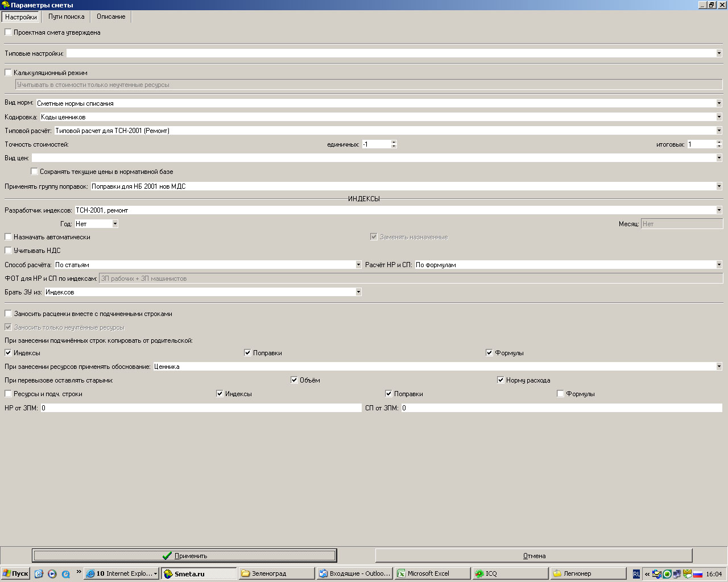Open the Кодировка dropdown

[x=719, y=117]
